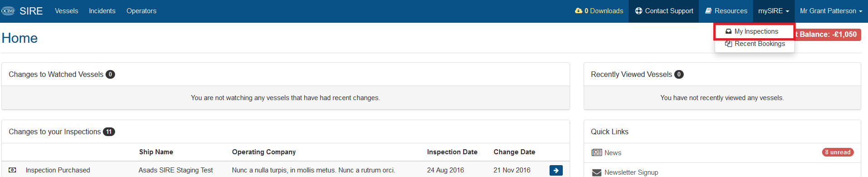Image resolution: width=868 pixels, height=177 pixels.
Task: Click the 8 unread news badge
Action: tap(838, 152)
